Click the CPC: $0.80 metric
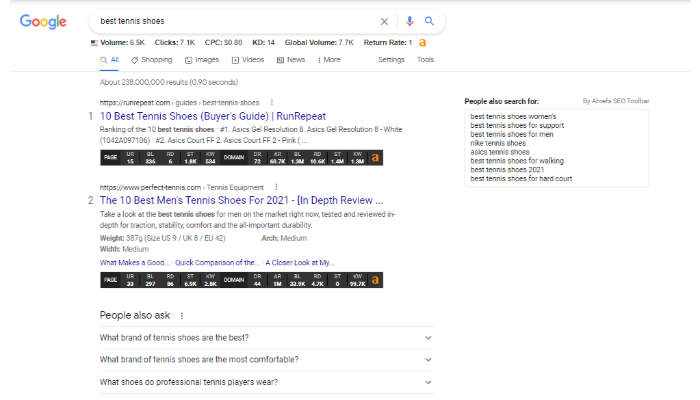700x400 pixels. [x=223, y=43]
